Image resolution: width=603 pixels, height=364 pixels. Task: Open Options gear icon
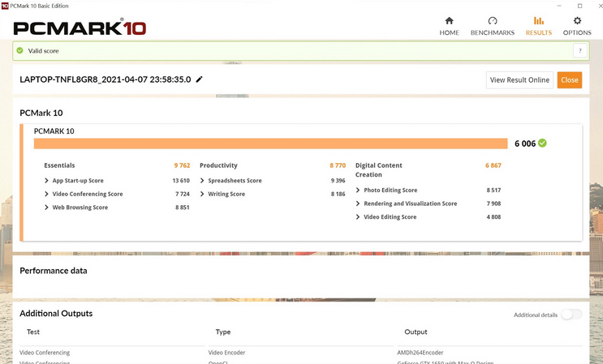[577, 21]
